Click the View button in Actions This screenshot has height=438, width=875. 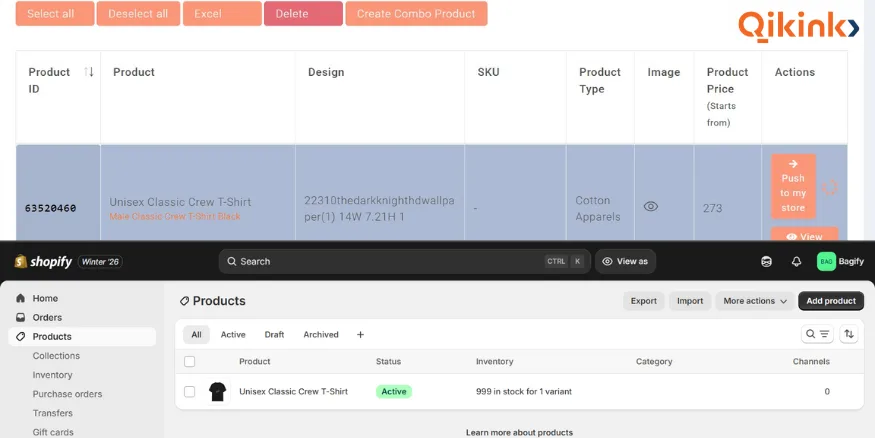point(804,234)
